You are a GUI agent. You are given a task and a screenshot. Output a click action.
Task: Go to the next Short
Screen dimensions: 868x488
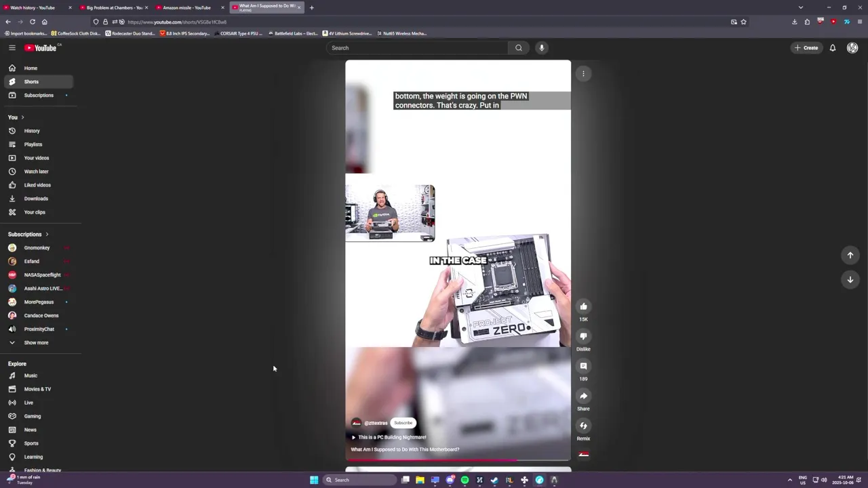[x=850, y=279]
